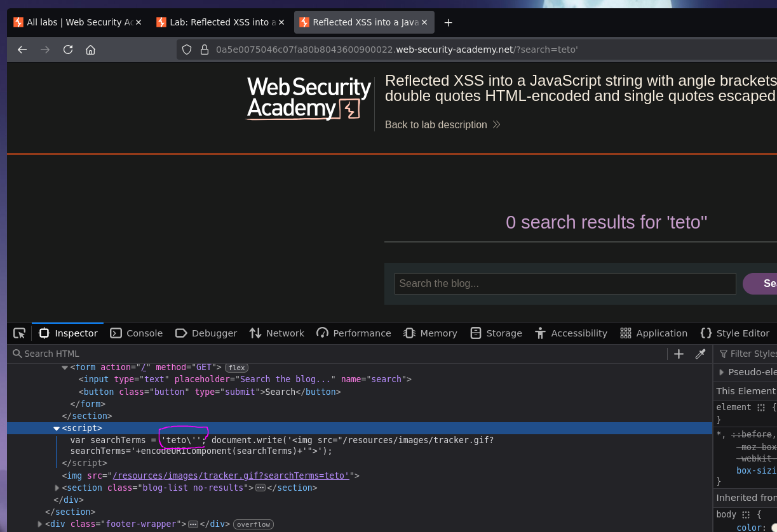This screenshot has width=777, height=532.
Task: Click the create new node plus icon
Action: (679, 354)
